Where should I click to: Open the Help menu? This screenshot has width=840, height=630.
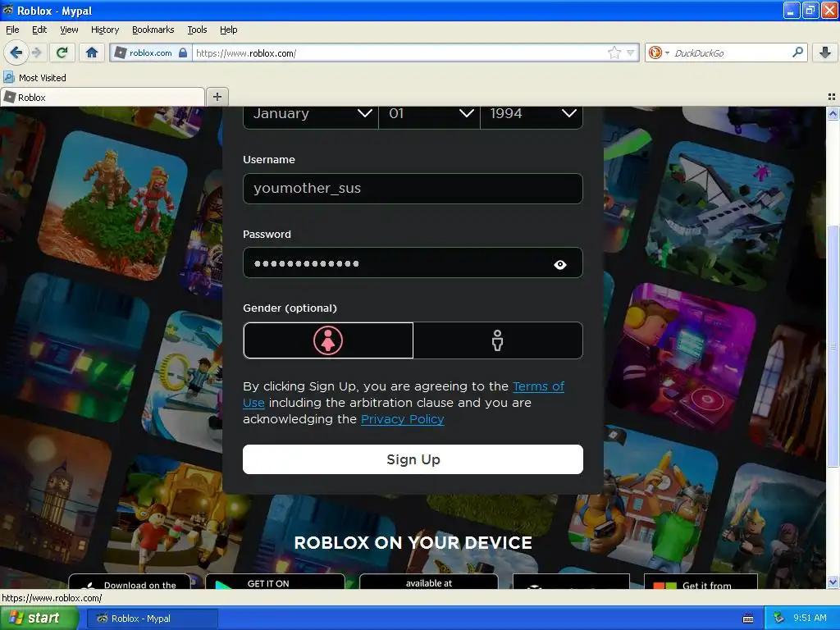pos(228,30)
